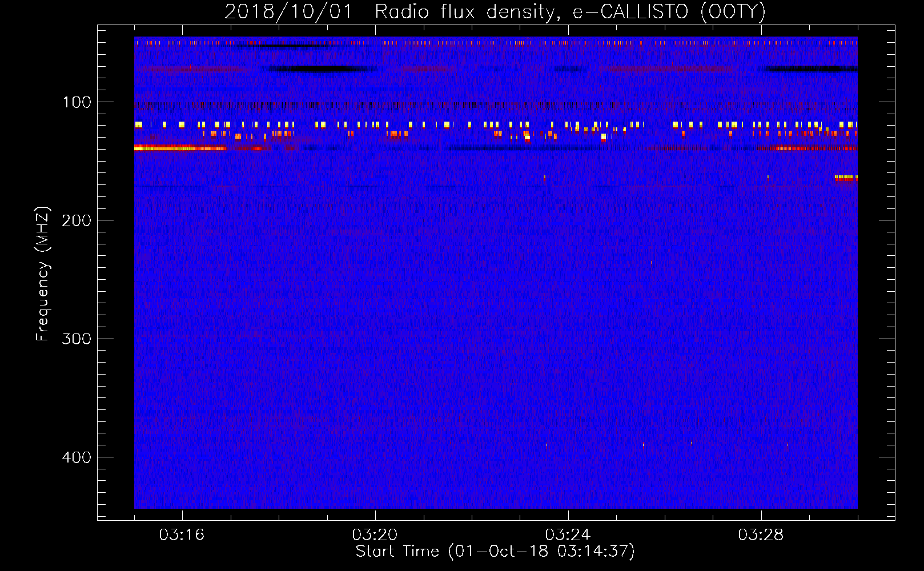Click the '03:28' time tick label
This screenshot has width=924, height=571.
pos(761,535)
